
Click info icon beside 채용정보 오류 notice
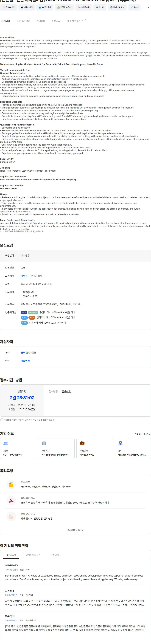tap(2, 231)
